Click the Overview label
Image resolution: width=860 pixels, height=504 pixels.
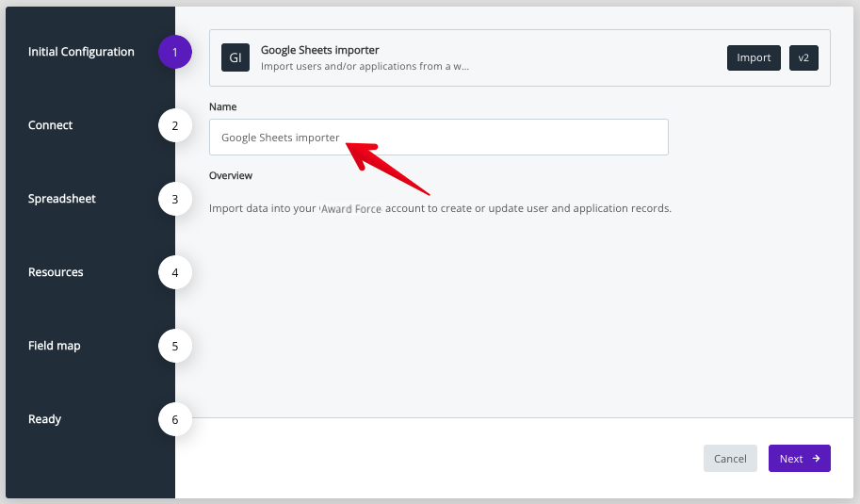click(x=231, y=175)
